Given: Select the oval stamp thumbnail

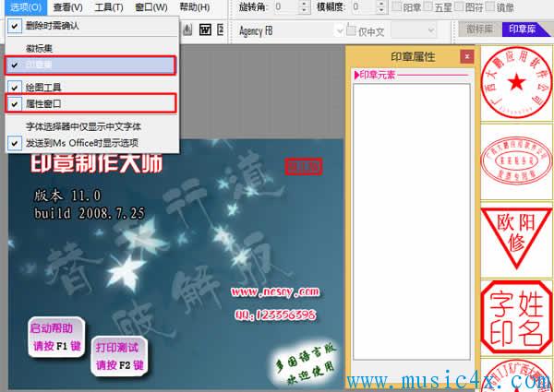Looking at the screenshot, I should point(516,161).
